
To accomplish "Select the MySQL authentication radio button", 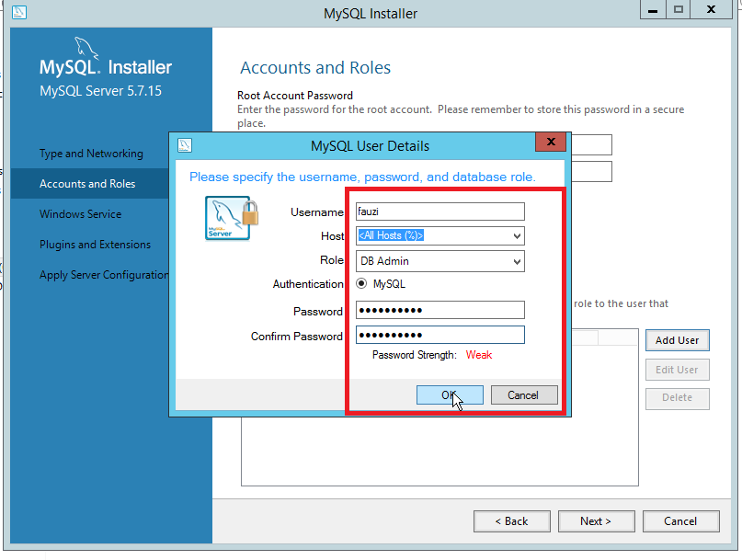I will click(x=361, y=283).
